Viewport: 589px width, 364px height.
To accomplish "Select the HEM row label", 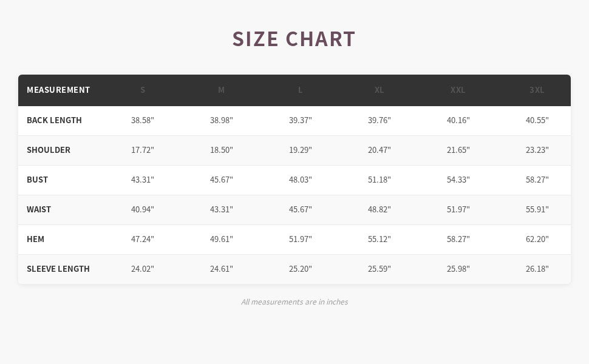I will click(x=35, y=239).
